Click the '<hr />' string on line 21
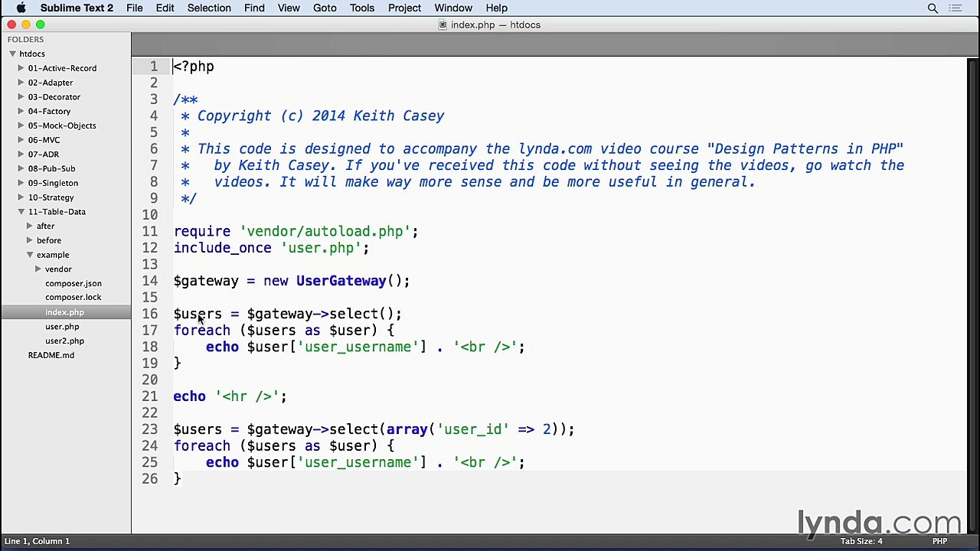Viewport: 980px width, 551px height. click(247, 396)
